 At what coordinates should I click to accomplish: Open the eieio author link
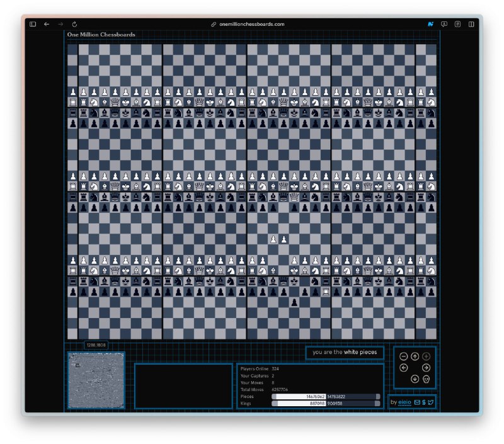tap(404, 402)
